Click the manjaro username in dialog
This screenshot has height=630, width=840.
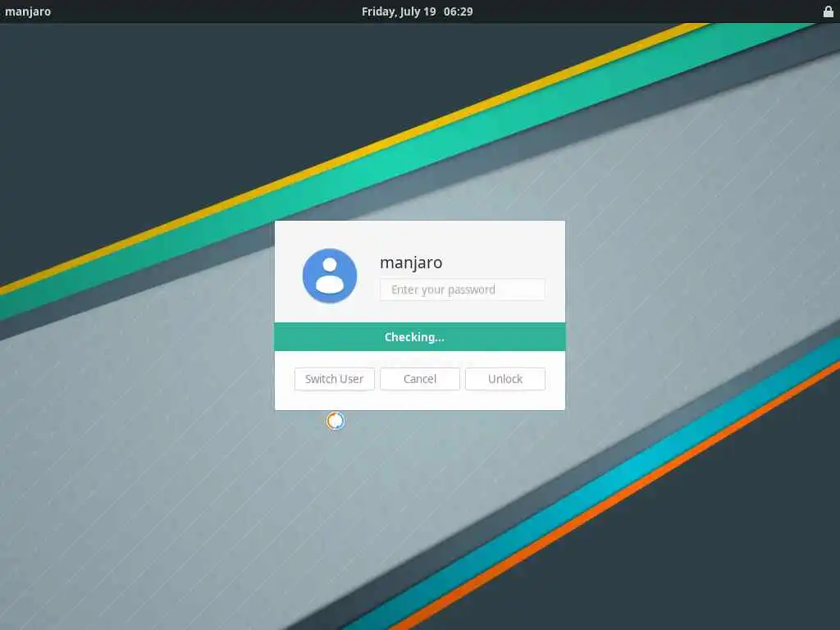(411, 262)
